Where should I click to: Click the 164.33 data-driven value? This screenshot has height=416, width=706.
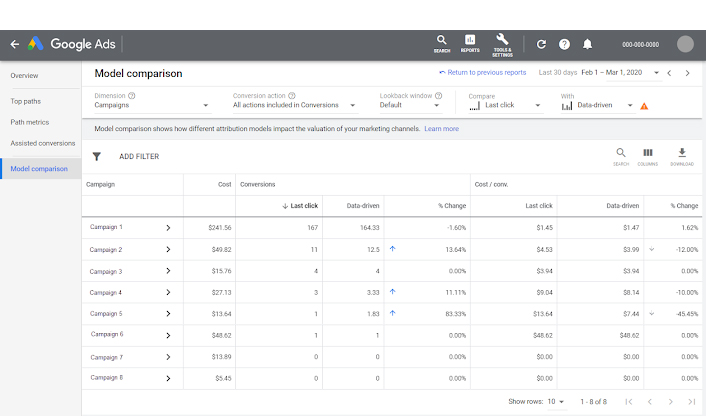tap(370, 228)
